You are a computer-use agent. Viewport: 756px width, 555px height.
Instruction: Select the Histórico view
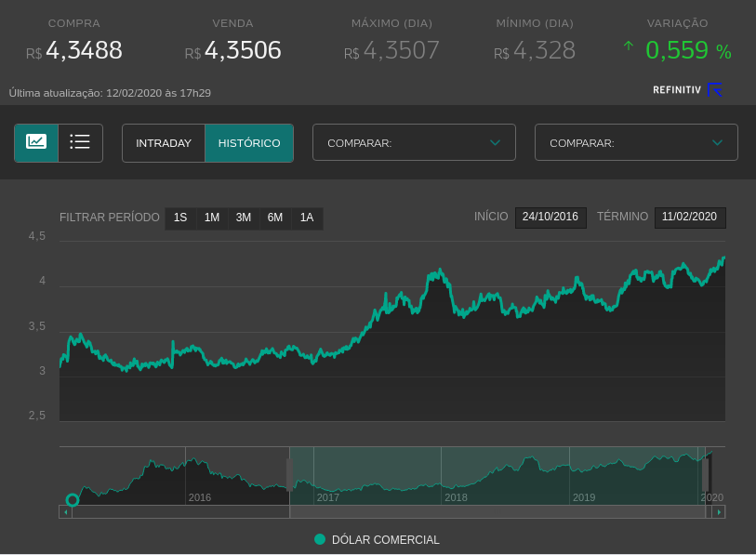click(249, 143)
